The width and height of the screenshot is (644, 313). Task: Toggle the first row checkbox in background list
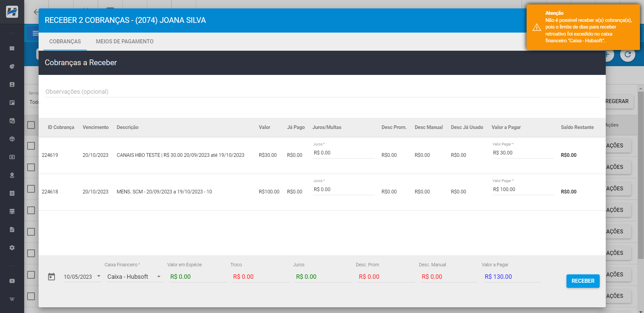click(x=31, y=146)
